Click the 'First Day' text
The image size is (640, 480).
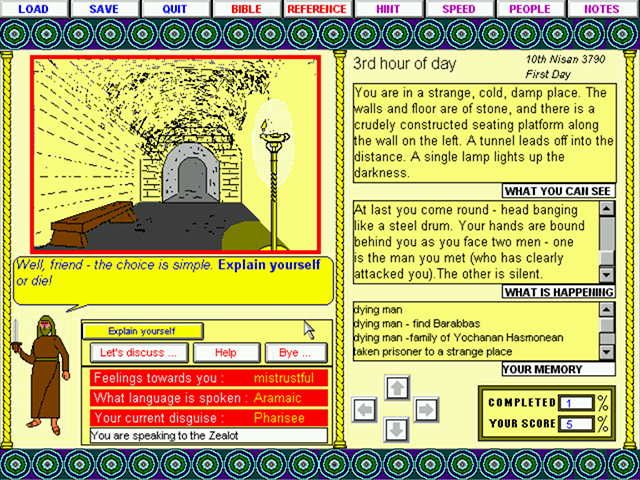coord(548,74)
